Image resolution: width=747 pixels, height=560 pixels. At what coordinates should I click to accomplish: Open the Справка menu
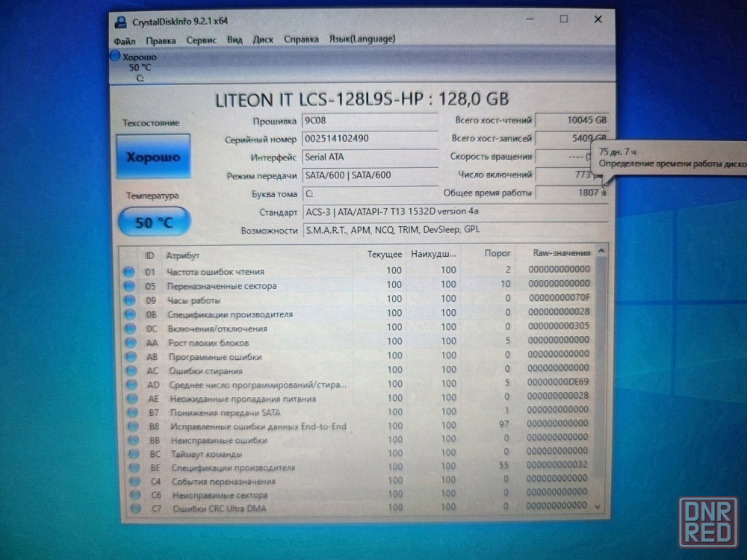point(301,39)
